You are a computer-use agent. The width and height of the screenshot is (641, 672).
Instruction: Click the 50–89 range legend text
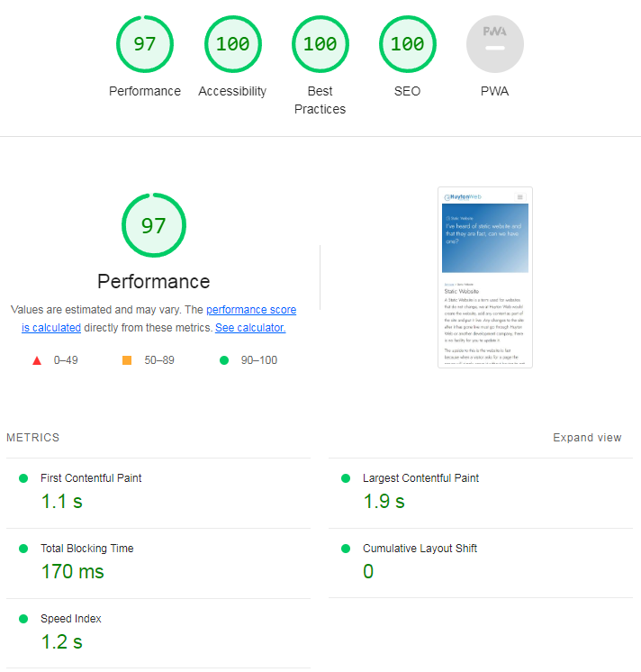(x=159, y=360)
